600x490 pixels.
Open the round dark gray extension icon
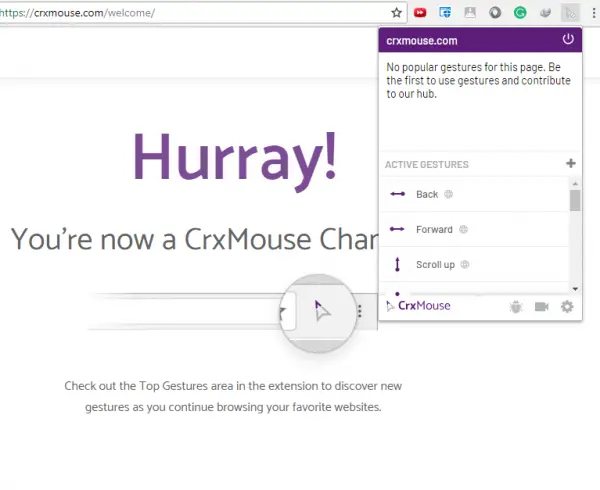click(x=495, y=13)
